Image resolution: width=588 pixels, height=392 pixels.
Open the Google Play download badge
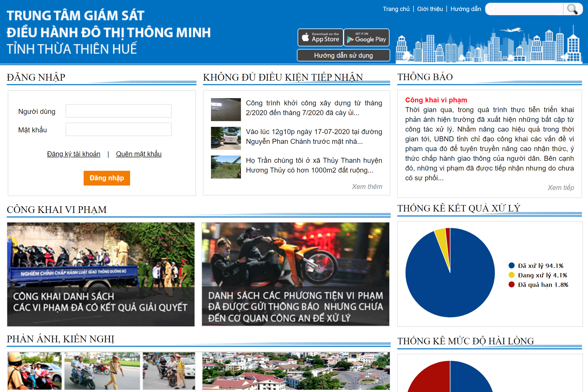pyautogui.click(x=367, y=37)
